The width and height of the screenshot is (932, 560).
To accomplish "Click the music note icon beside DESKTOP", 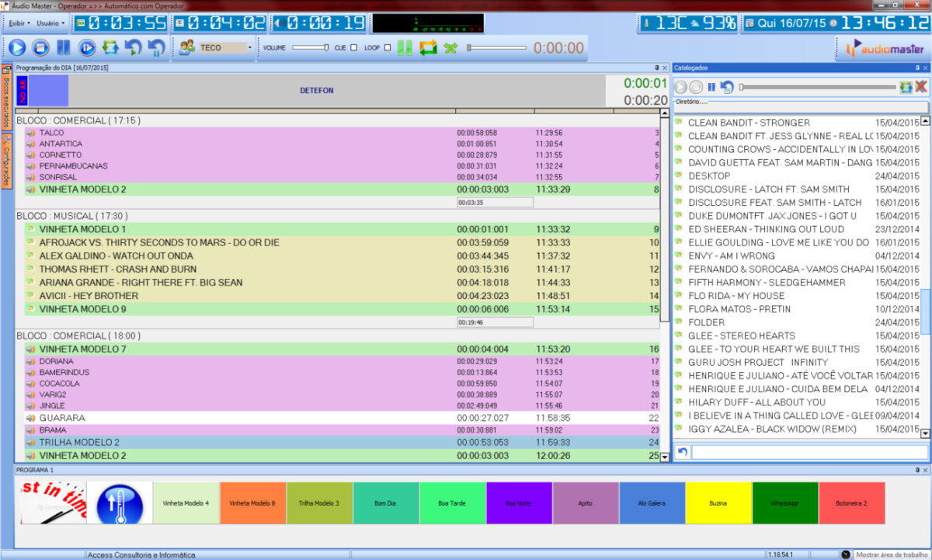I will (678, 176).
